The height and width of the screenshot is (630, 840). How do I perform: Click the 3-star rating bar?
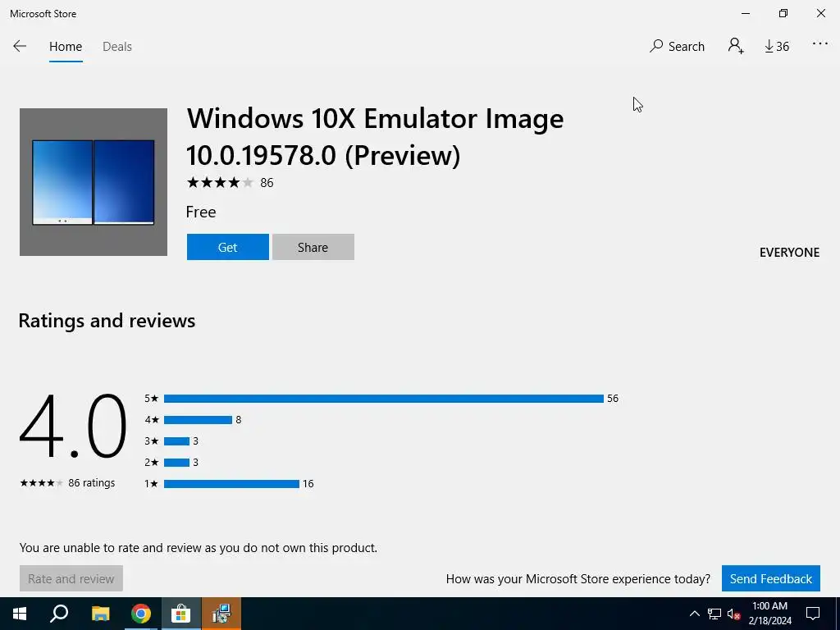177,441
